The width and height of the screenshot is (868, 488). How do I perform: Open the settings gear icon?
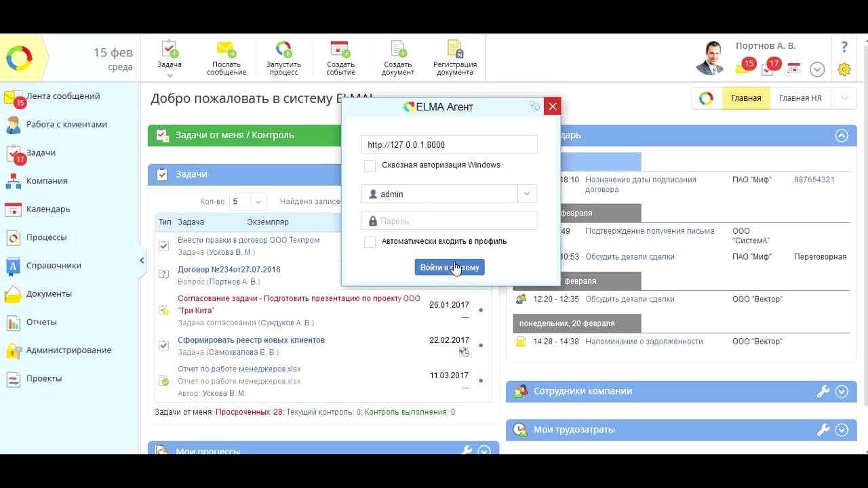(844, 69)
